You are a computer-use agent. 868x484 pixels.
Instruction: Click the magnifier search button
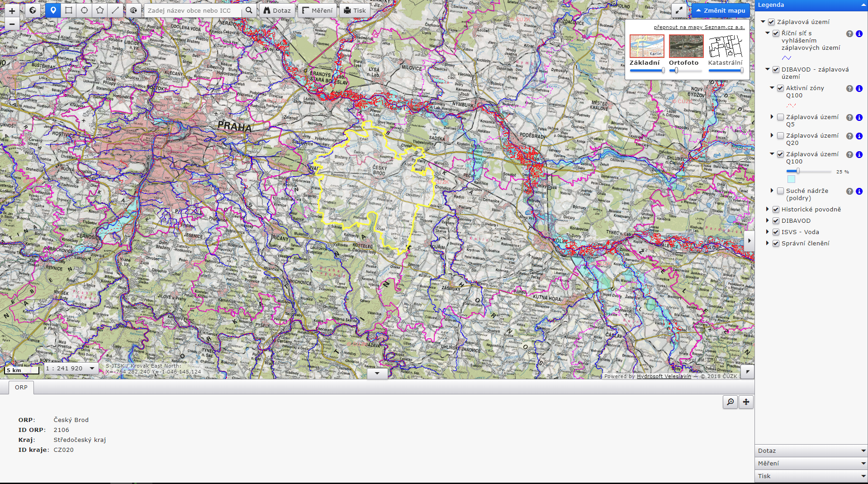[x=249, y=10]
